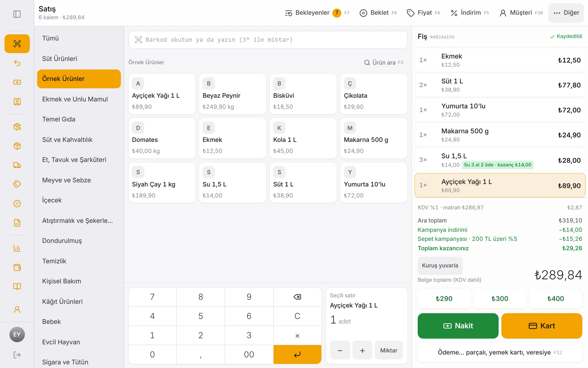Open the Fiyat price option
Viewport: 588px width, 368px height.
(423, 13)
